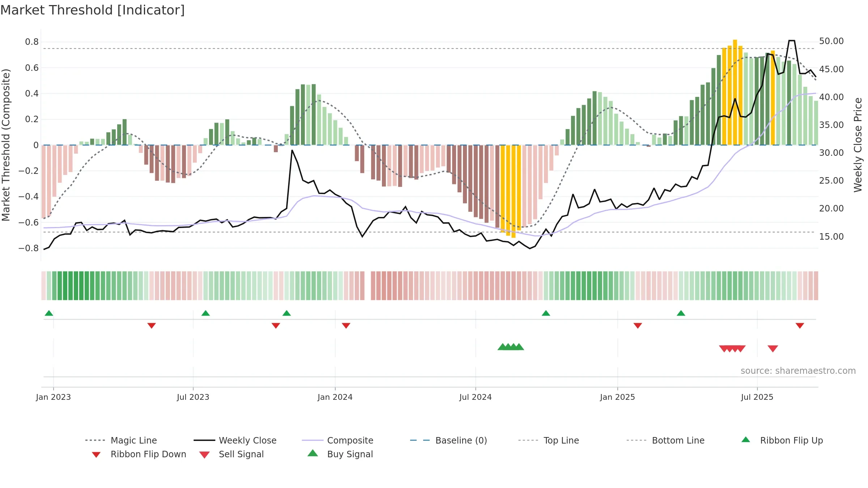Select the red flip-down triangle between Jul 2023 and Jan 2024
The height and width of the screenshot is (488, 868).
(x=276, y=326)
